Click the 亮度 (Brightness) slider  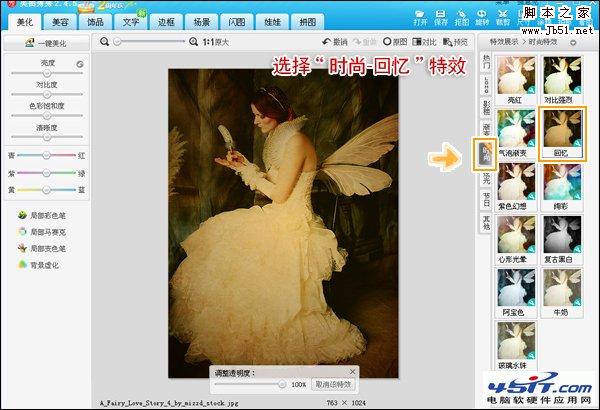pos(47,73)
